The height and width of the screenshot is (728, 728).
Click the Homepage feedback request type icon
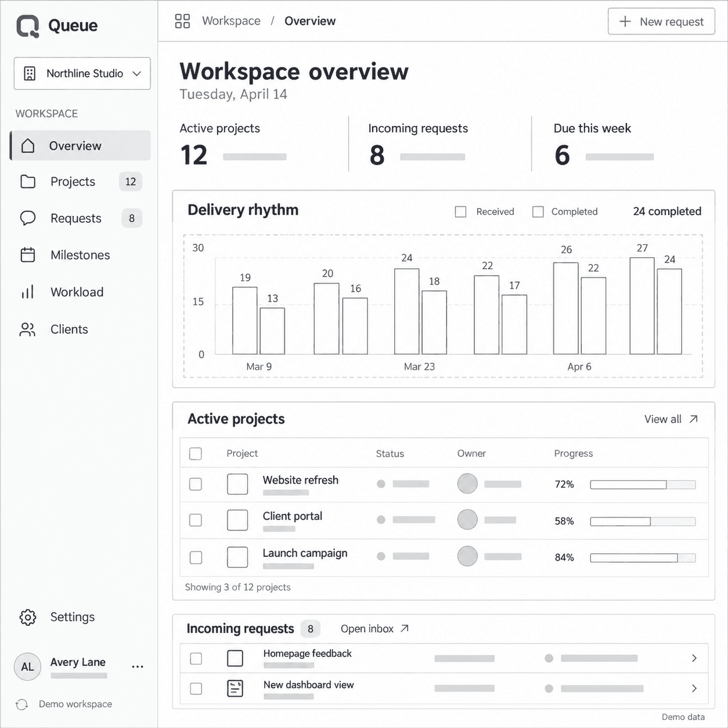235,658
